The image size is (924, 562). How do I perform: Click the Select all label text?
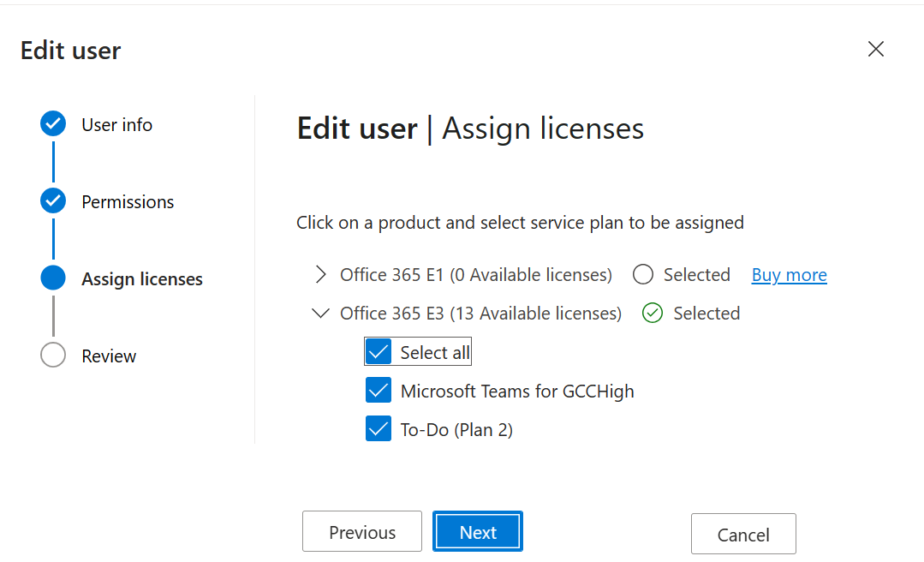[435, 353]
